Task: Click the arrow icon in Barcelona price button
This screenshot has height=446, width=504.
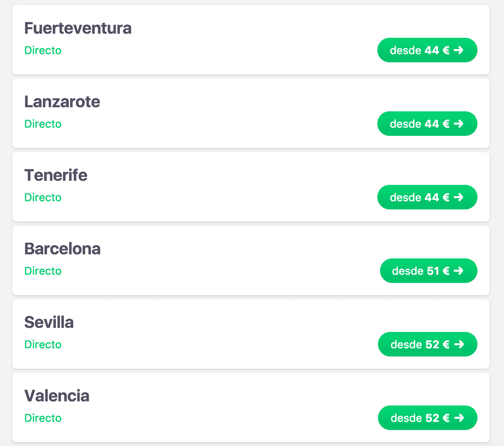Action: click(458, 271)
